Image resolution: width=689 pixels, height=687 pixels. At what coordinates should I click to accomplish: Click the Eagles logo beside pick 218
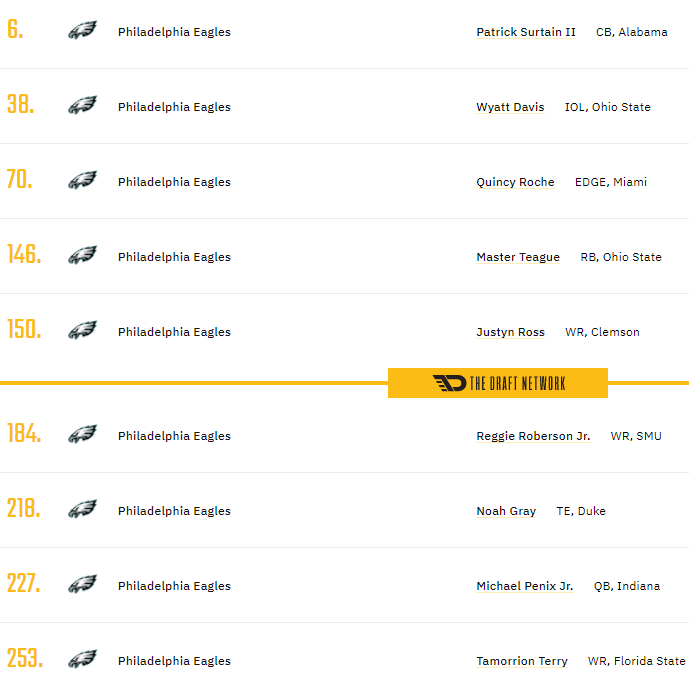click(x=82, y=510)
